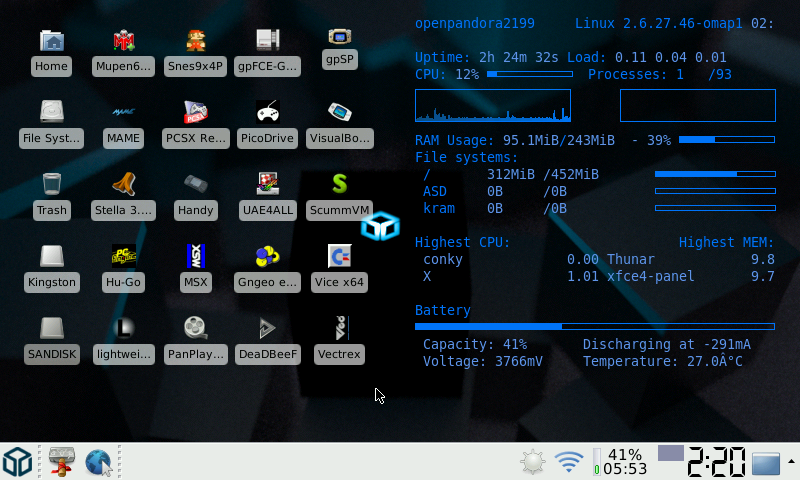The height and width of the screenshot is (480, 800).
Task: Launch the Vice x64 Commodore emulator
Action: 340,257
